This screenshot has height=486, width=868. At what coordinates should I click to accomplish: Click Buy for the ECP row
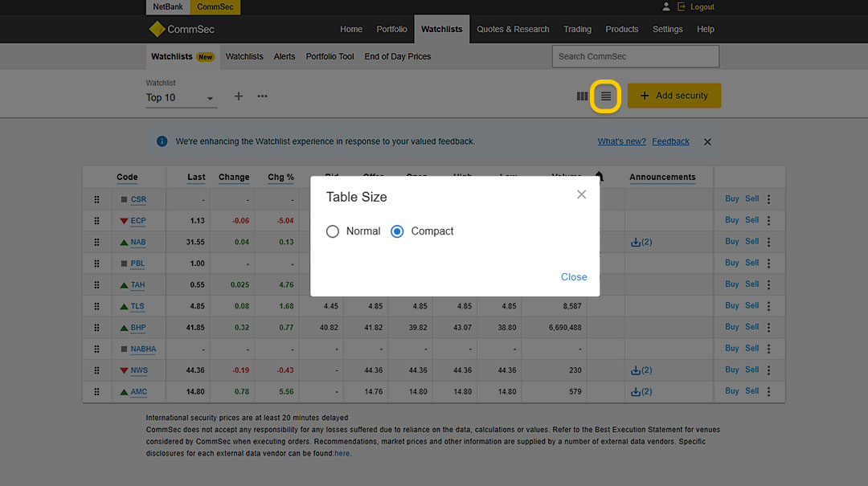click(x=732, y=220)
